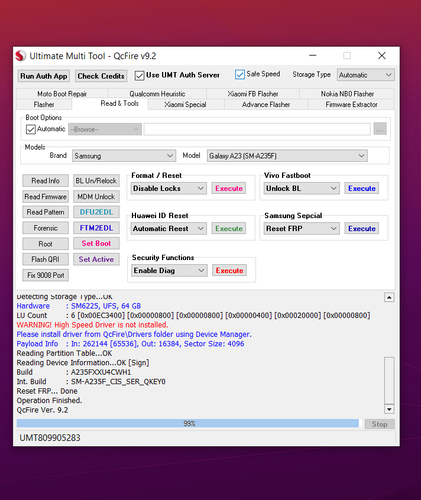Click the Stop button
This screenshot has height=500, width=421.
tap(379, 424)
